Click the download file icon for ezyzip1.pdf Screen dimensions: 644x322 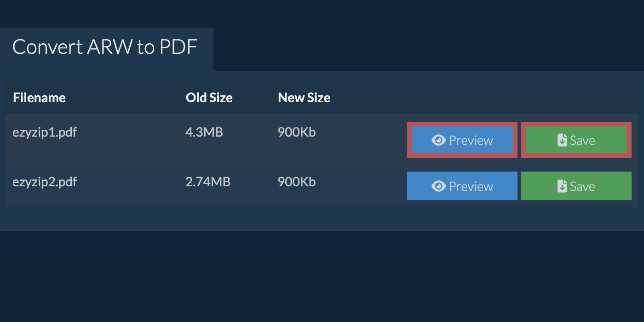562,140
